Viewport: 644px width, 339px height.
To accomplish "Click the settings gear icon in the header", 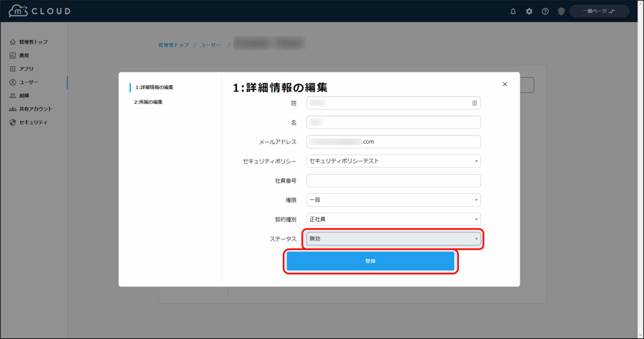I will (529, 11).
